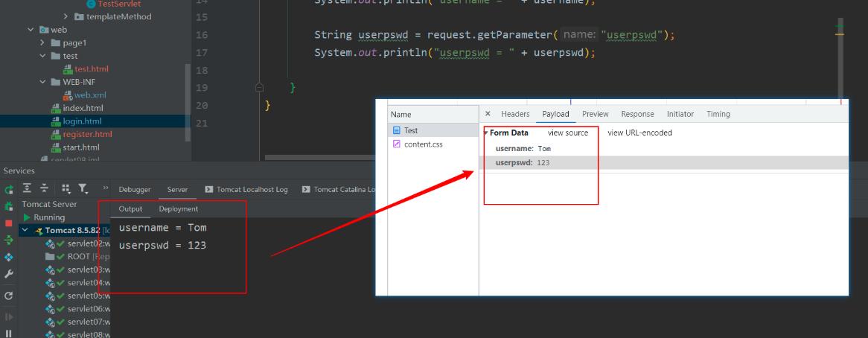Click the circular refresh icon in Services sidebar
Viewport: 868px width, 338px height.
pos(9,296)
